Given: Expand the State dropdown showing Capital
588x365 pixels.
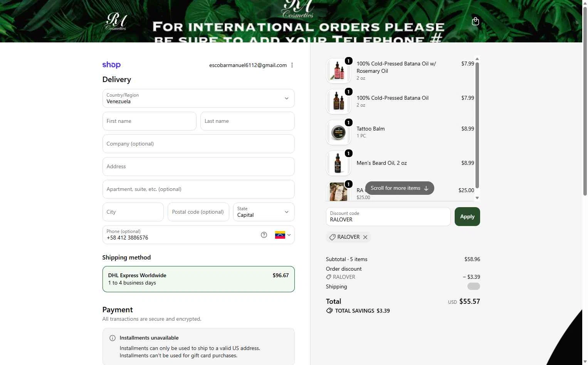Looking at the screenshot, I should point(264,212).
